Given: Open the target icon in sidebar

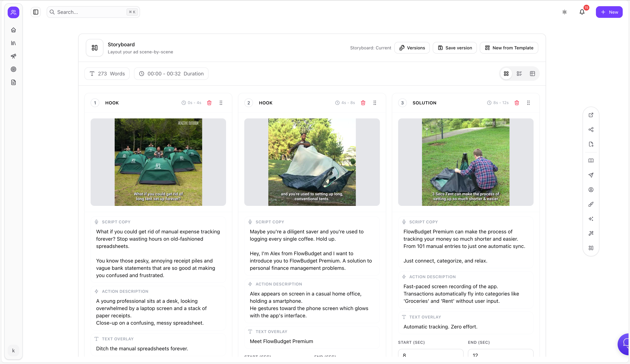Looking at the screenshot, I should tap(13, 69).
